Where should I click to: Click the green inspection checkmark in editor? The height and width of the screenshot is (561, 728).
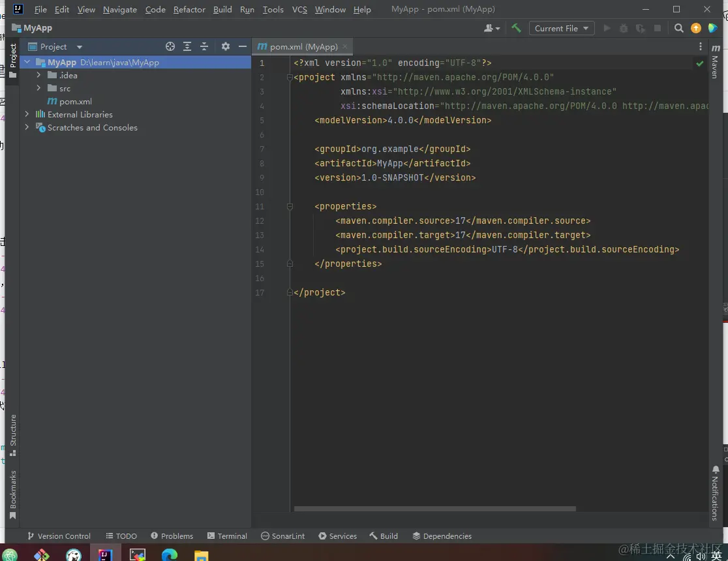coord(700,63)
